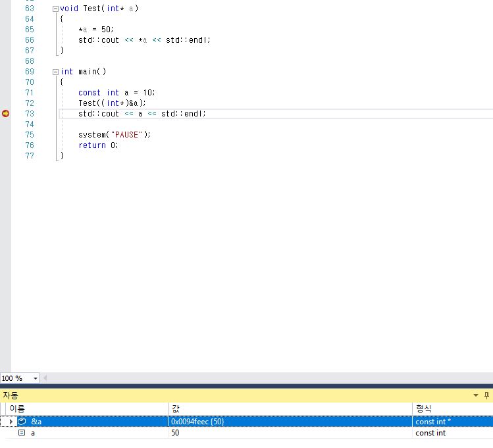Click on the Test((int*)&a); statement
This screenshot has width=493, height=448.
[112, 103]
